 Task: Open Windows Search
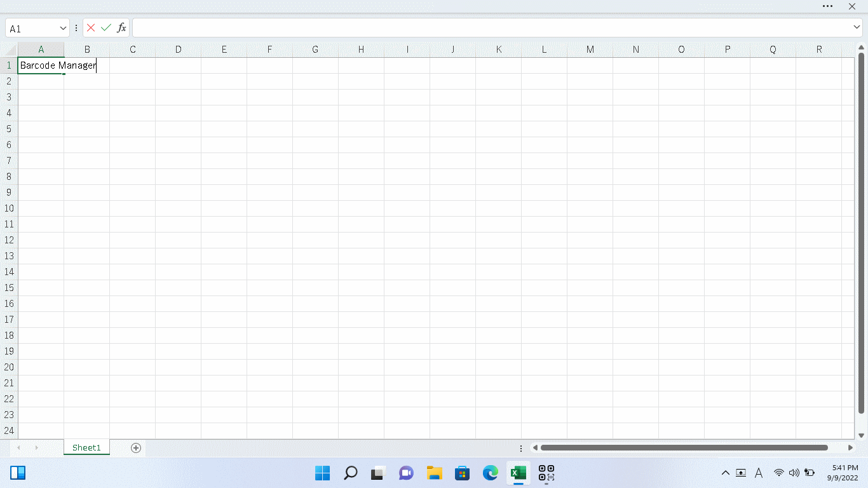coord(350,473)
